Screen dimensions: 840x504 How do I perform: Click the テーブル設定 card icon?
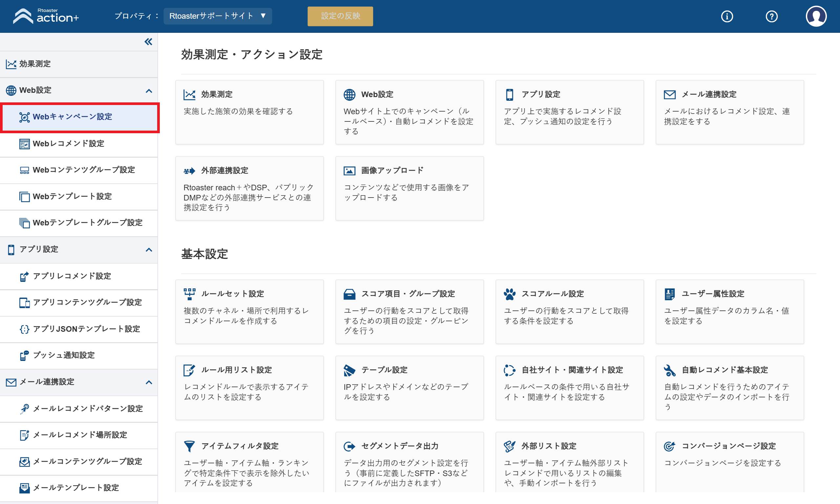[x=349, y=370]
